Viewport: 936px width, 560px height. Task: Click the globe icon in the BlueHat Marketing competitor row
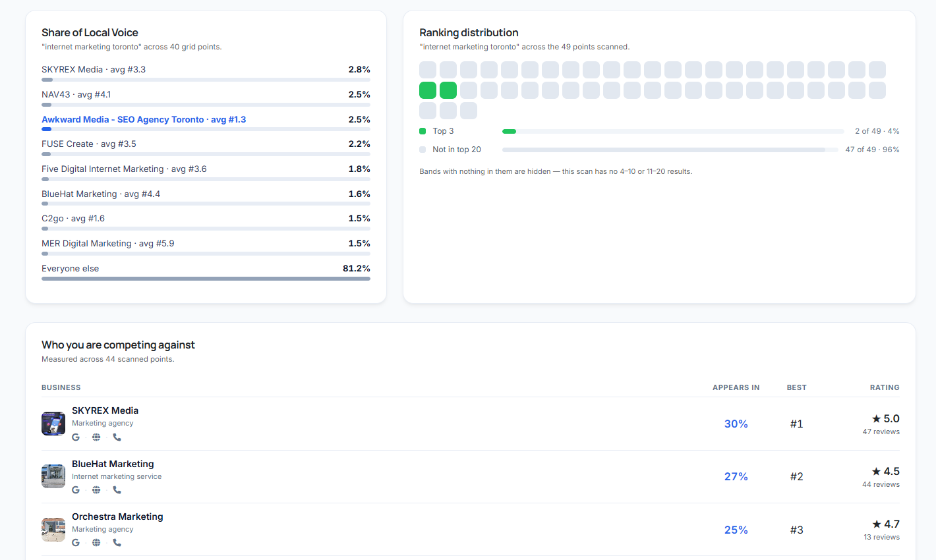(x=96, y=490)
